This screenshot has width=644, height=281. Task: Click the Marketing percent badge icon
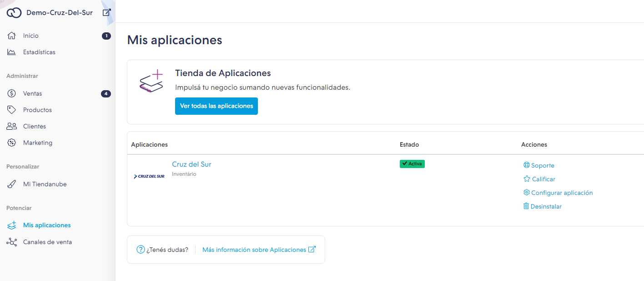click(x=12, y=143)
